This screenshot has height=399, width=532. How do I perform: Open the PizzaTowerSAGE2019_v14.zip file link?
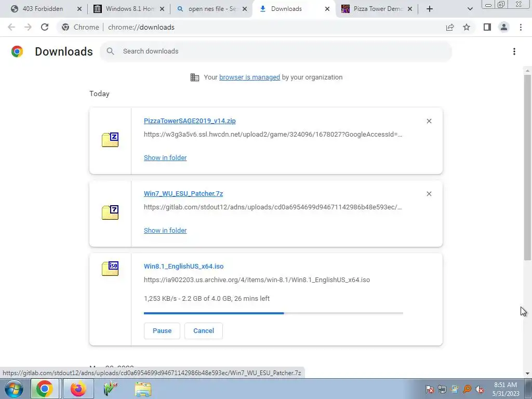coord(190,121)
